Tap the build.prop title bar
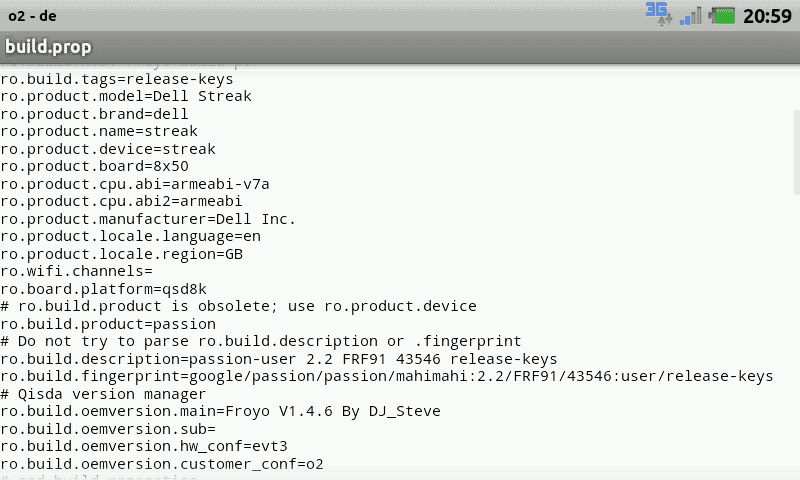 [400, 47]
